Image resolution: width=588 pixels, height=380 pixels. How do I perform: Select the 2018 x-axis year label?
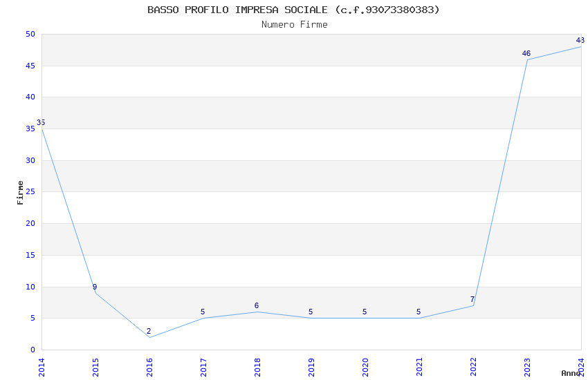tap(257, 368)
